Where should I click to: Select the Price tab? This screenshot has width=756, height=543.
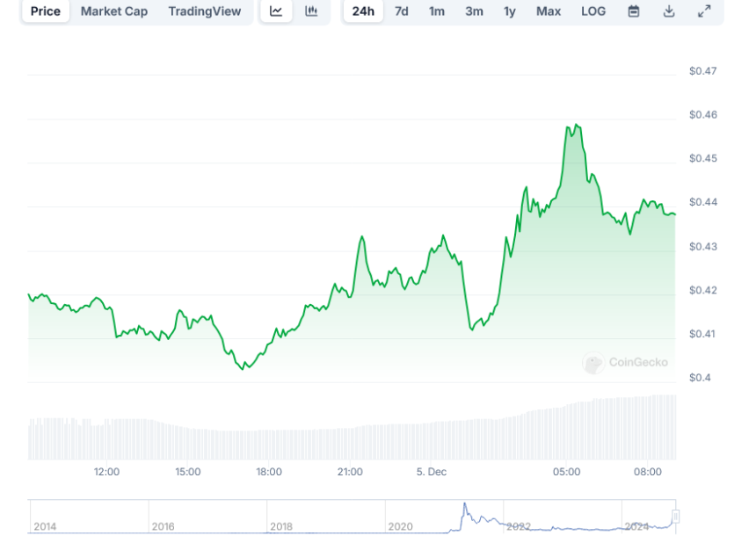[46, 11]
